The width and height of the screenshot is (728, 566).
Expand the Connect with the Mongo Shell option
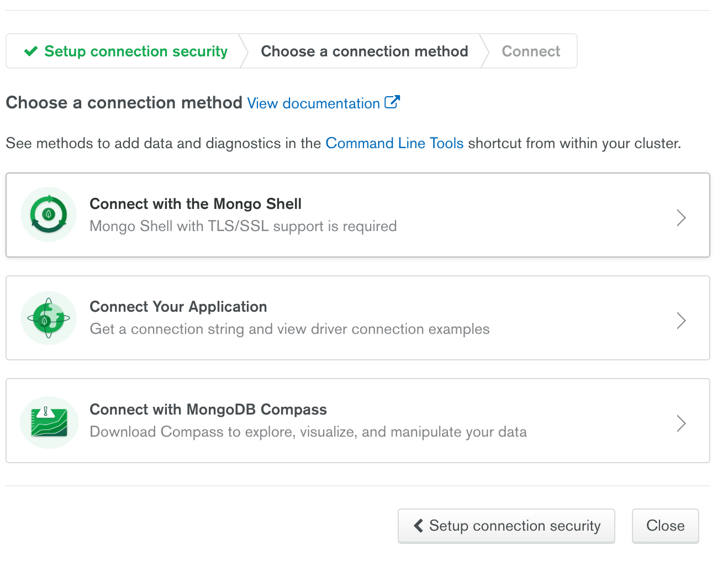click(681, 217)
